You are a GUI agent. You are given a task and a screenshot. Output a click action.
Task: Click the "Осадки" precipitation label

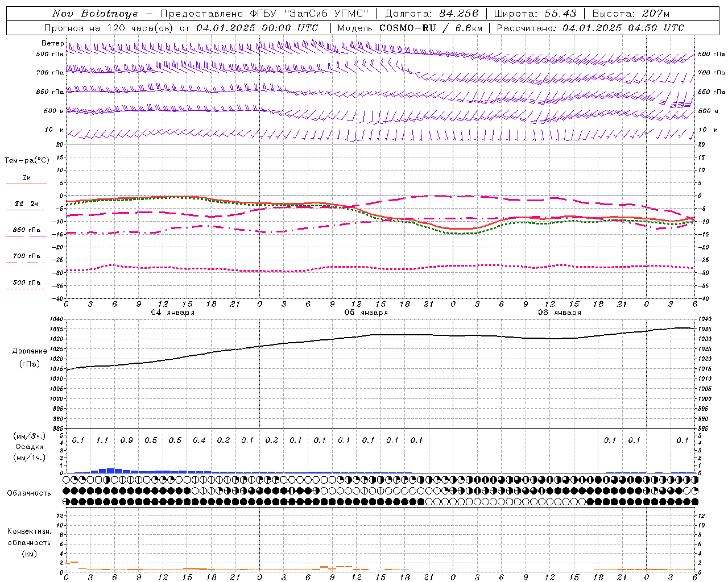[x=30, y=447]
